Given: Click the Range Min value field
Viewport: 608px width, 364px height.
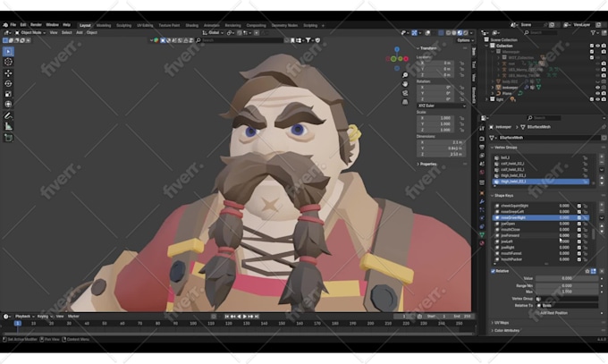Looking at the screenshot, I should [x=567, y=286].
